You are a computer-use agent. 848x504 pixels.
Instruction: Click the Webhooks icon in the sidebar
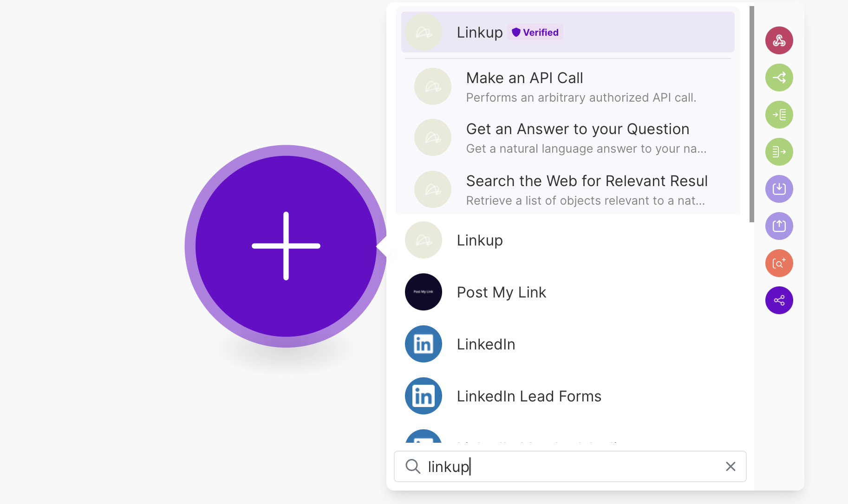(779, 40)
